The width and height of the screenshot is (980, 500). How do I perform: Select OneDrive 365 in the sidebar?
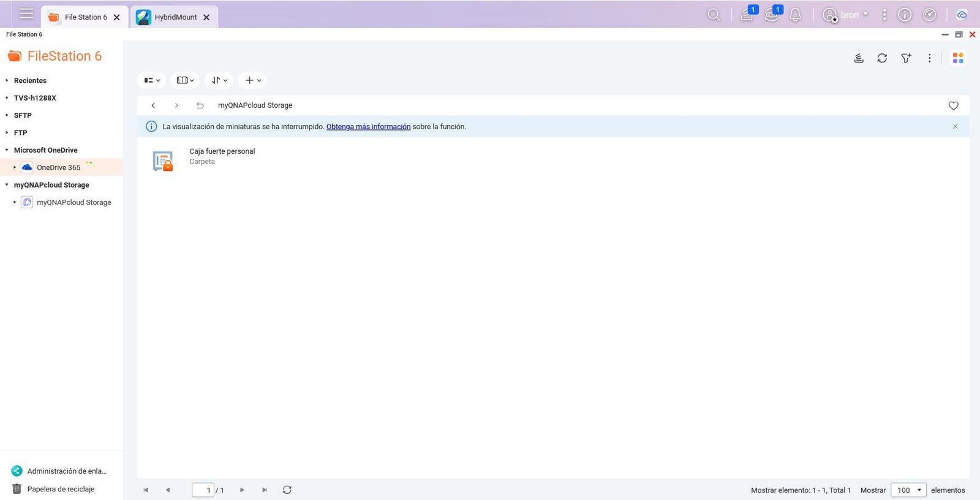click(x=58, y=167)
